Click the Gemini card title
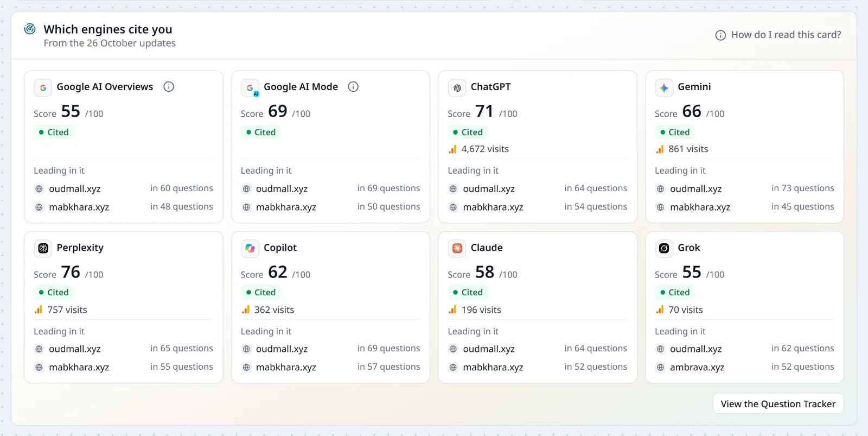Screen dimensions: 868x436 [694, 87]
